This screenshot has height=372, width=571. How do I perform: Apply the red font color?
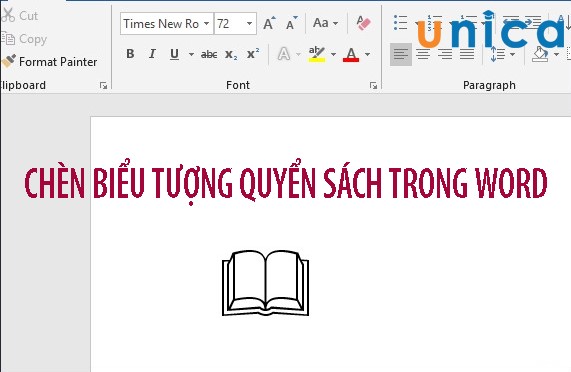[x=351, y=54]
